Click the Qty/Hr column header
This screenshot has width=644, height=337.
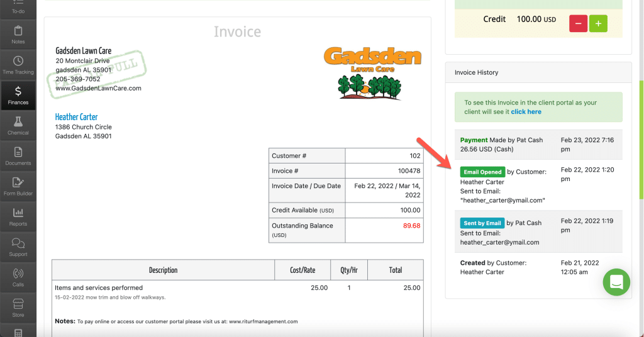click(348, 270)
